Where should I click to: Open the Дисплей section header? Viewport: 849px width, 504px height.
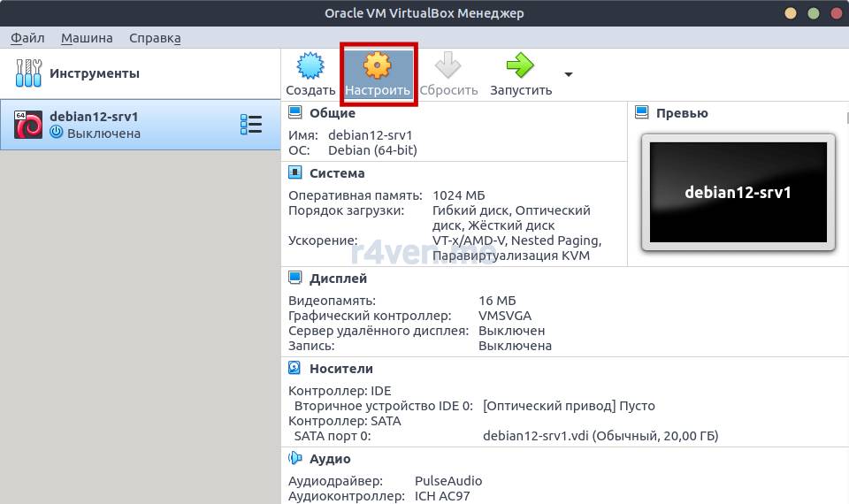click(338, 279)
